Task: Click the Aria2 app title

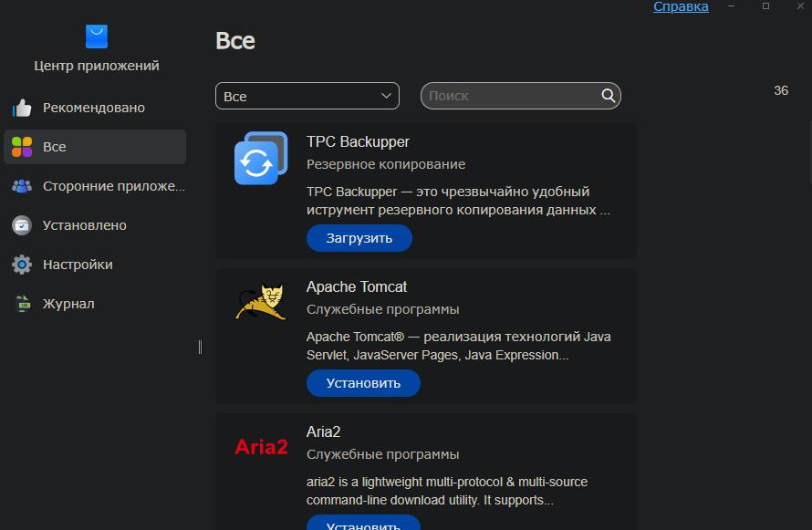Action: (x=323, y=431)
